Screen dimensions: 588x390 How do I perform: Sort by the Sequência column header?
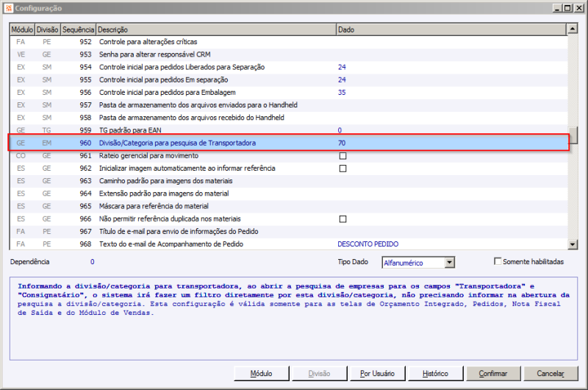(78, 29)
